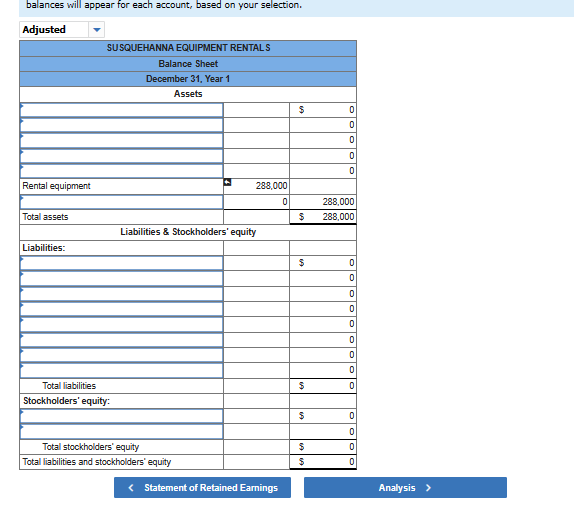Click the Liabilities: section label
Screen dimensions: 574x526
[x=44, y=248]
